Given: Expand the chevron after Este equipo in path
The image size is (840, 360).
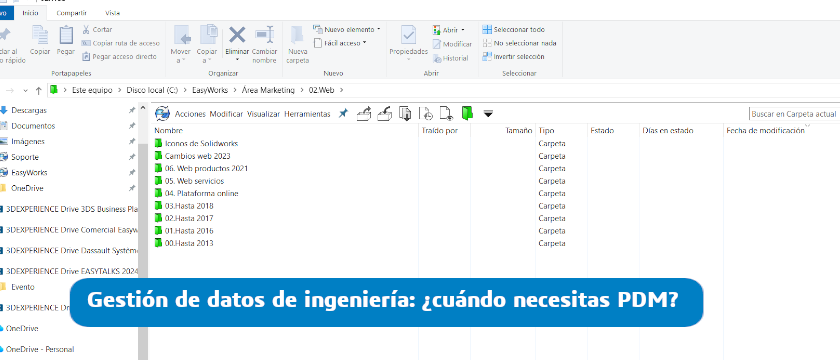Looking at the screenshot, I should [119, 91].
